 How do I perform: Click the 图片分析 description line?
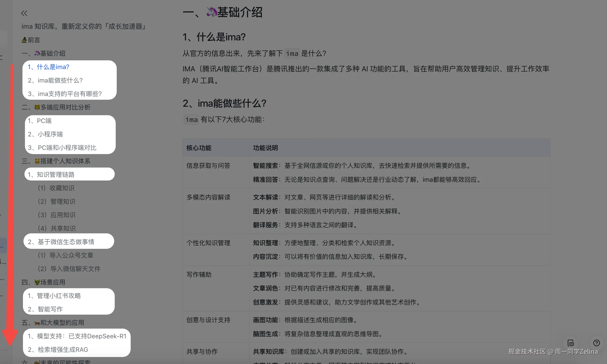click(x=327, y=211)
